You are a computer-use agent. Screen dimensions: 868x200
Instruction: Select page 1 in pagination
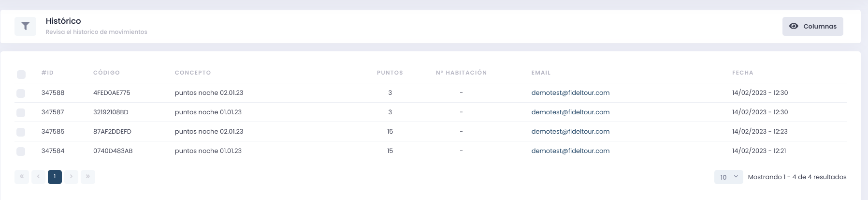pyautogui.click(x=55, y=177)
